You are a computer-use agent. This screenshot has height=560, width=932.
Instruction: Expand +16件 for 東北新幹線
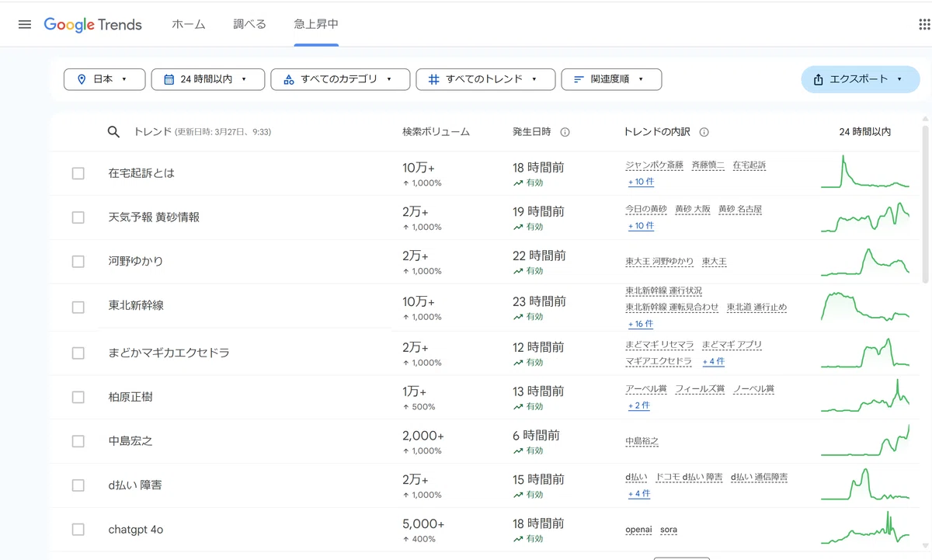point(642,324)
